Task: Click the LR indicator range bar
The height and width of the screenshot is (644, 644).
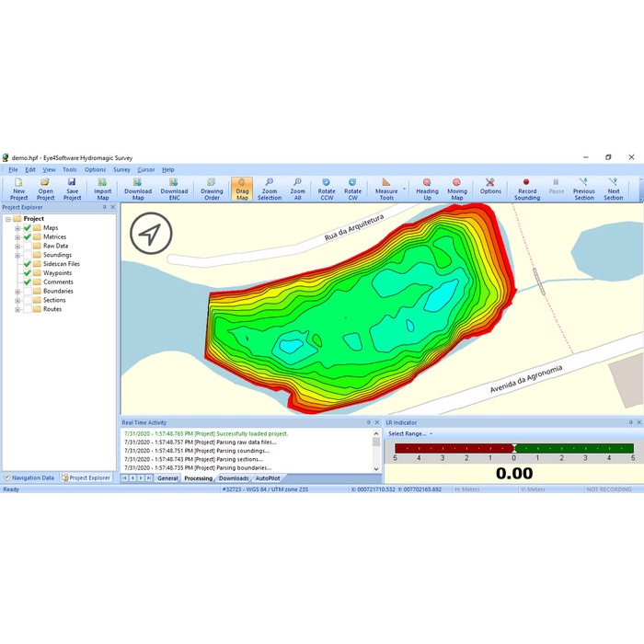Action: 514,448
